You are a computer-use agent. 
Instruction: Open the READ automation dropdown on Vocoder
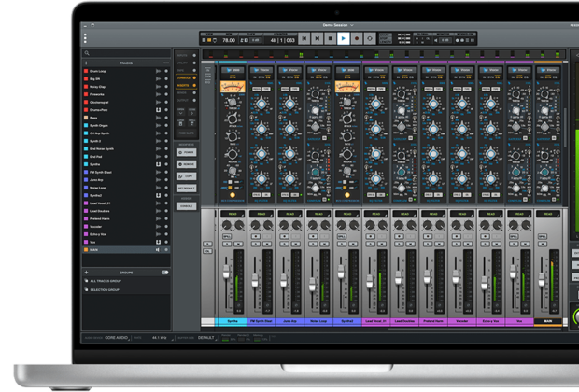462,214
